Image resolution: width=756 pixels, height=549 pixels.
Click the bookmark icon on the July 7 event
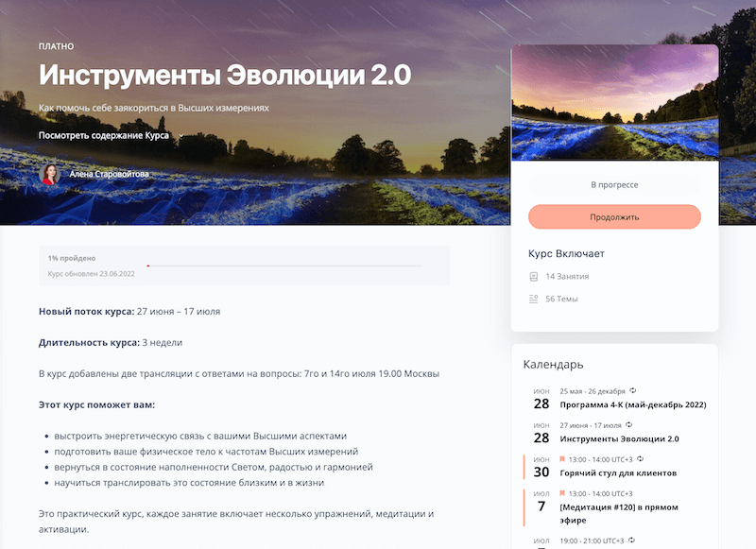click(562, 493)
